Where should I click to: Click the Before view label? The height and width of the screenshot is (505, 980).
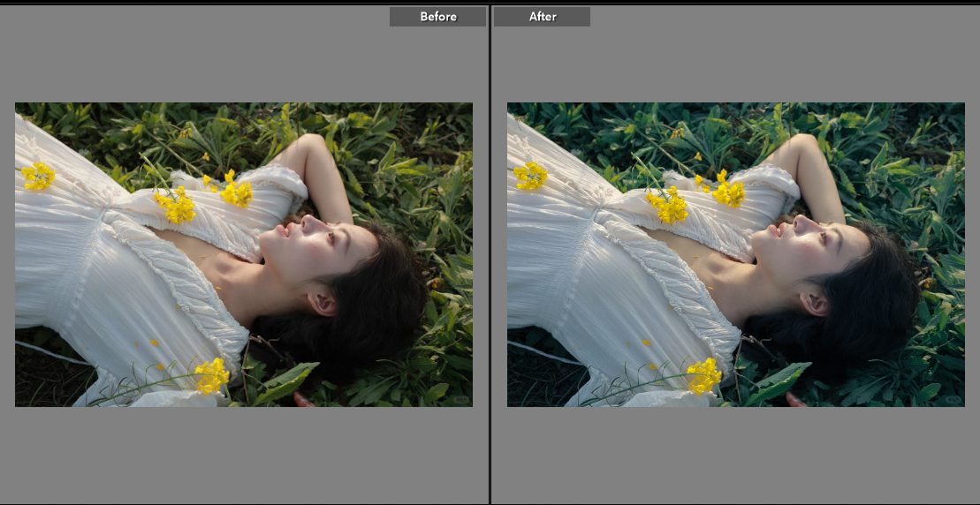pyautogui.click(x=437, y=17)
